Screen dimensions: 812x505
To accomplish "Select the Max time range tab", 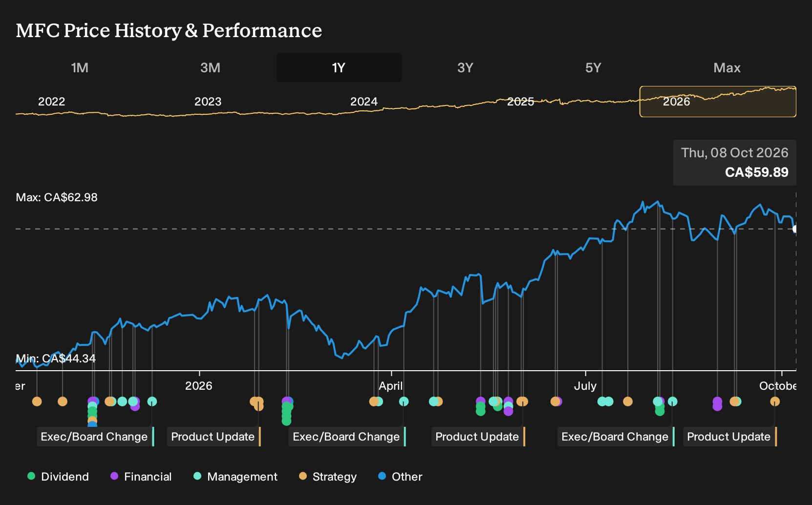I will tap(727, 67).
